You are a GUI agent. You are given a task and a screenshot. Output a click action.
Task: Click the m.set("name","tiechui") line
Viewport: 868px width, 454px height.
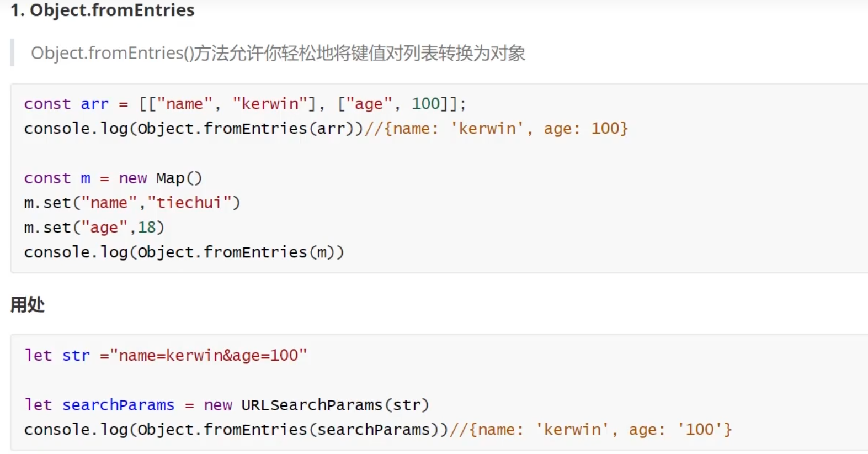coord(132,203)
